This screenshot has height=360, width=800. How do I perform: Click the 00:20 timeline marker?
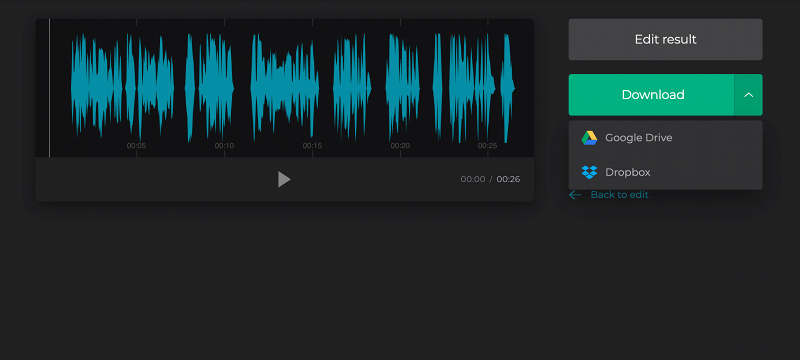pyautogui.click(x=400, y=146)
